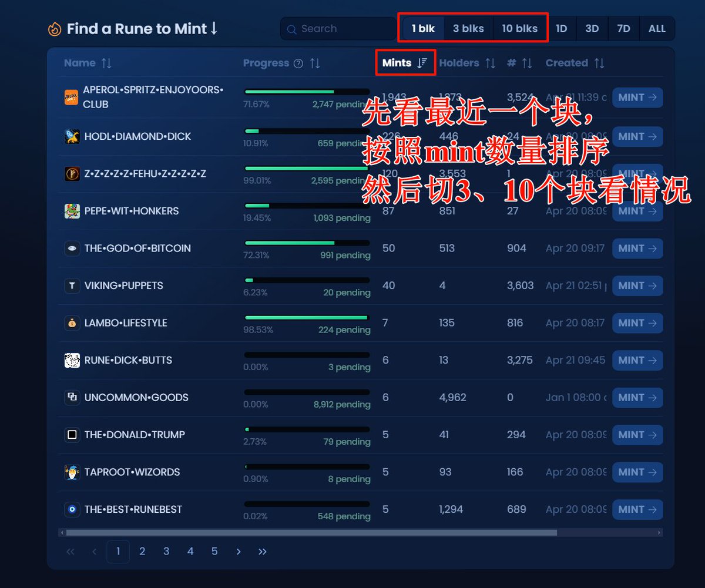Click APEROL•SPRITZ progress bar at 71.67%
This screenshot has height=588, width=705.
(307, 92)
